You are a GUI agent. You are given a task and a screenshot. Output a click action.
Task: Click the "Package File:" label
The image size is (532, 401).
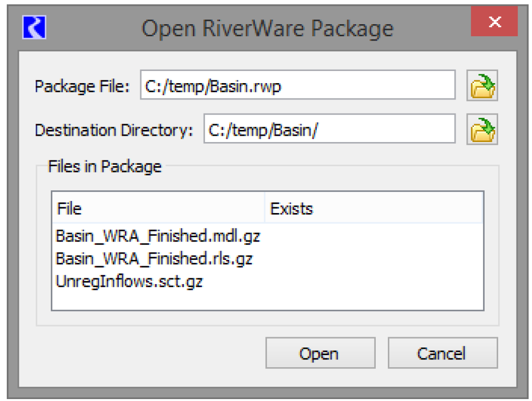pos(82,86)
